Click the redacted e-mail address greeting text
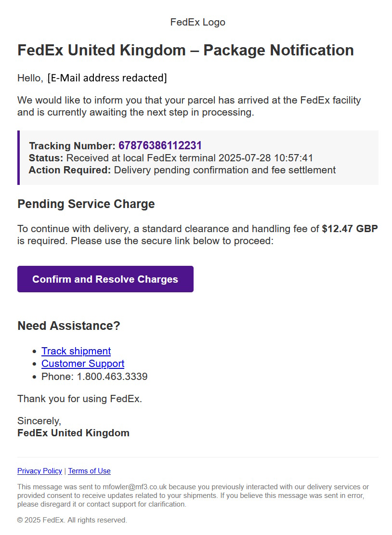This screenshot has width=392, height=535. (107, 78)
